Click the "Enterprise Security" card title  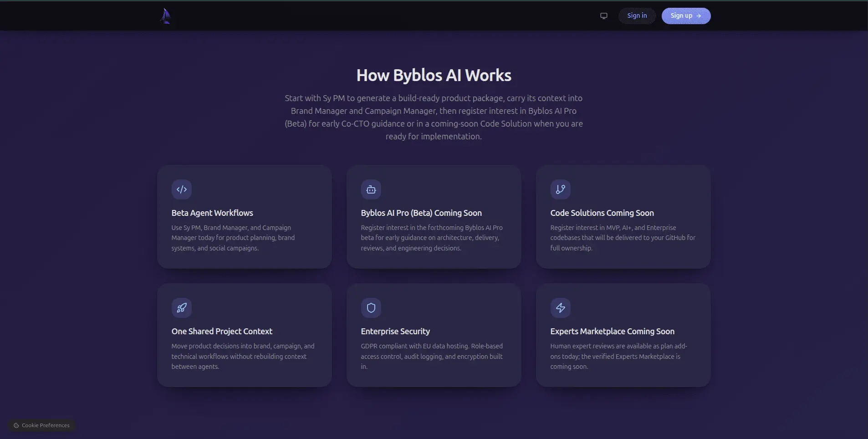click(x=395, y=332)
